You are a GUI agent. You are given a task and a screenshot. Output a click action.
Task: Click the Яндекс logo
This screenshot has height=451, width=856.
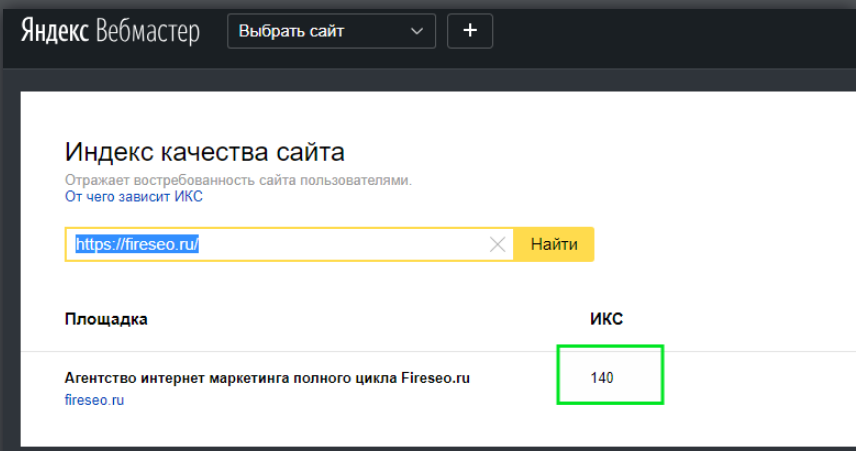click(x=56, y=32)
